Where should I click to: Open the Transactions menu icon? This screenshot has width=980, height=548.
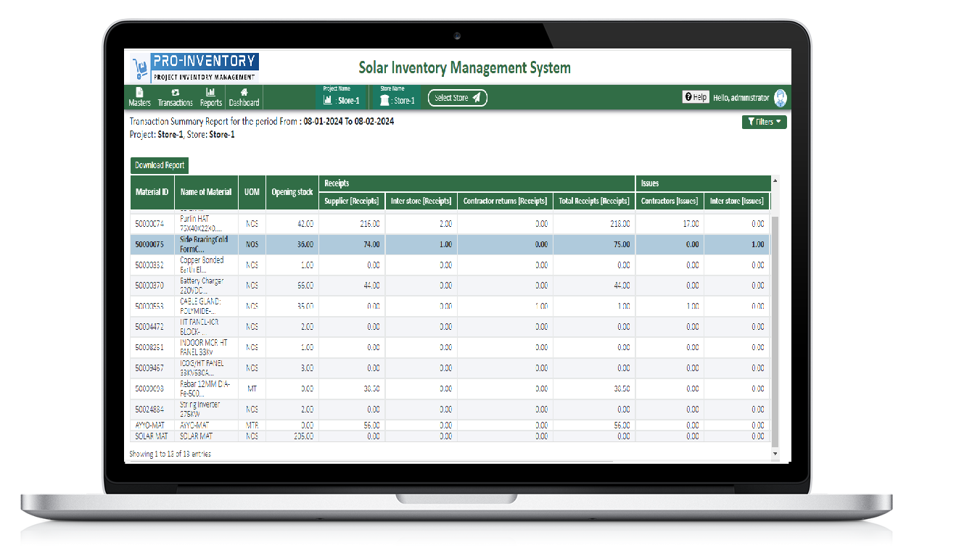[x=175, y=93]
